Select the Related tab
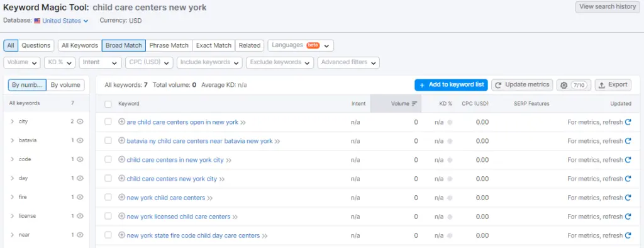644x248 pixels. click(250, 45)
